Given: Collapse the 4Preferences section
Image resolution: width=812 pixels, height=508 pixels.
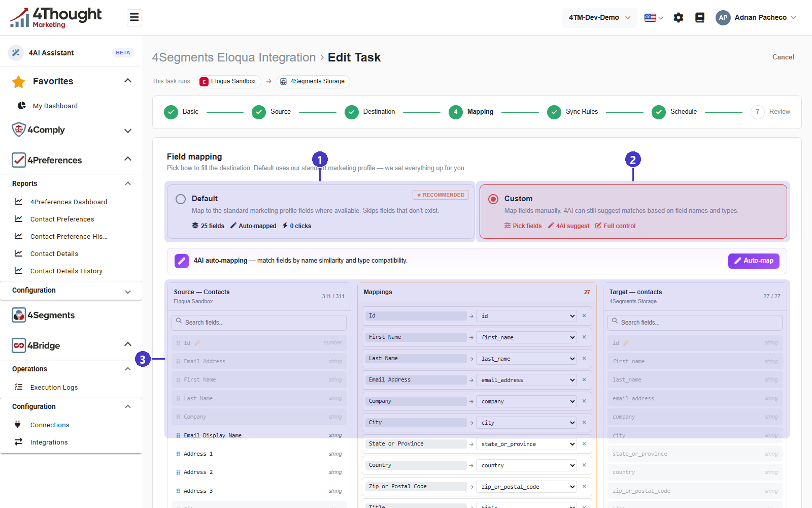Looking at the screenshot, I should tap(128, 159).
